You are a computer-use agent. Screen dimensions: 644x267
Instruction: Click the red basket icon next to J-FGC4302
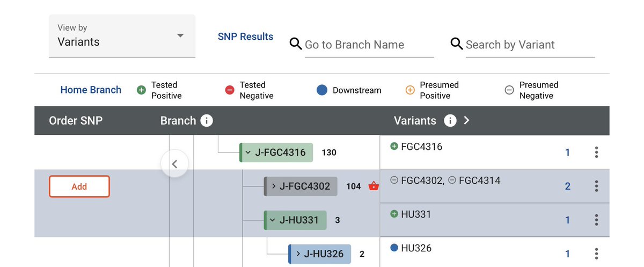tap(374, 186)
